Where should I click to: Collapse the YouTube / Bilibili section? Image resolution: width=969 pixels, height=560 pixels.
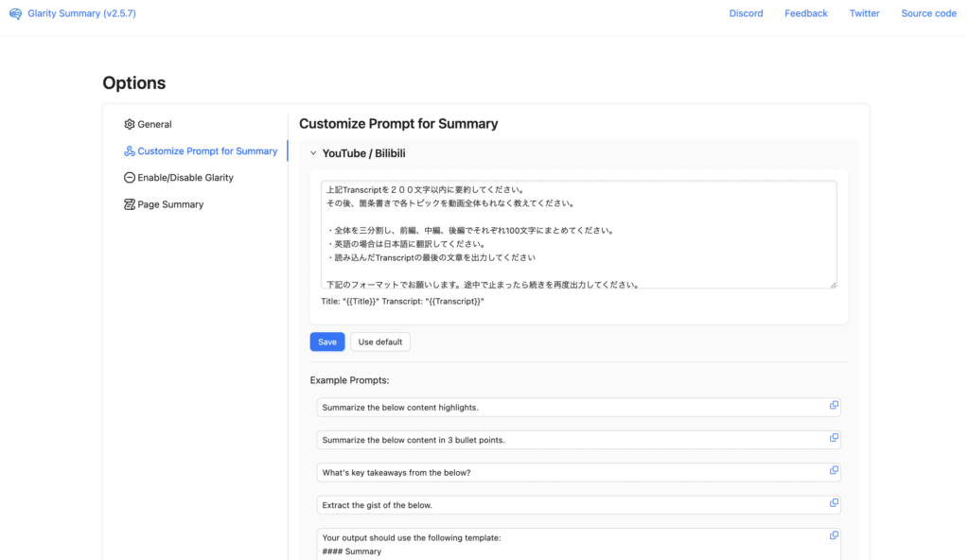tap(313, 153)
